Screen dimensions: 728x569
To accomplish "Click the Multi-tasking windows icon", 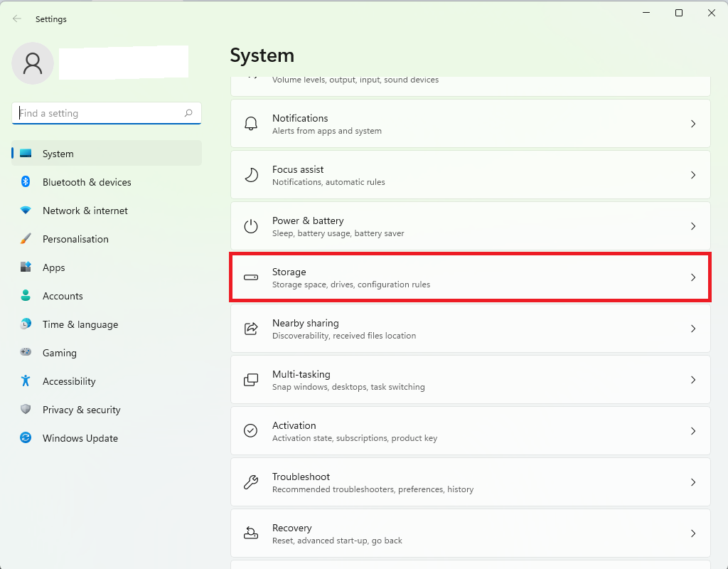I will pos(251,380).
